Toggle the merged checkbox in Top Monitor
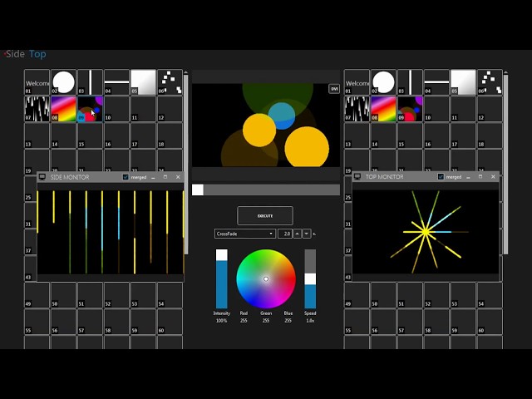Image resolution: width=532 pixels, height=399 pixels. pos(441,177)
